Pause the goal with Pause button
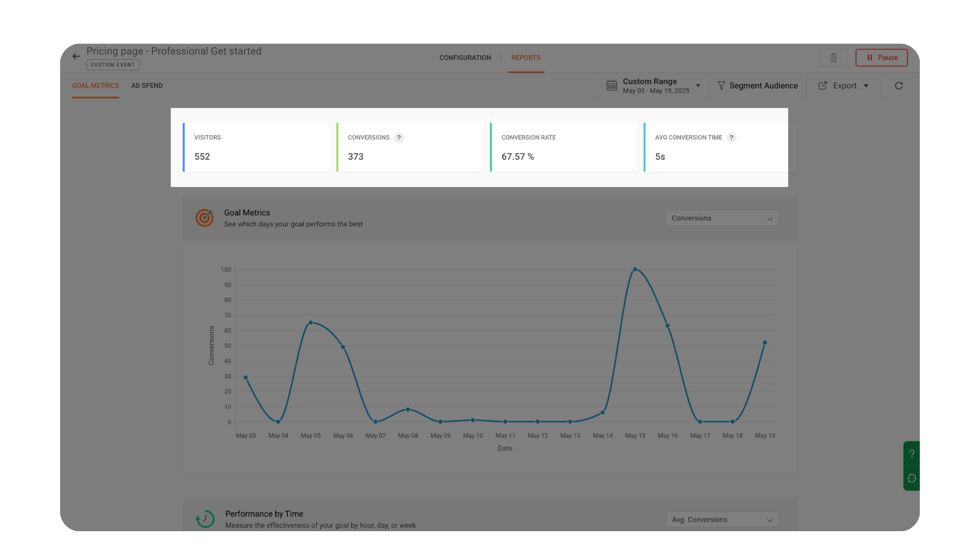 click(x=881, y=58)
